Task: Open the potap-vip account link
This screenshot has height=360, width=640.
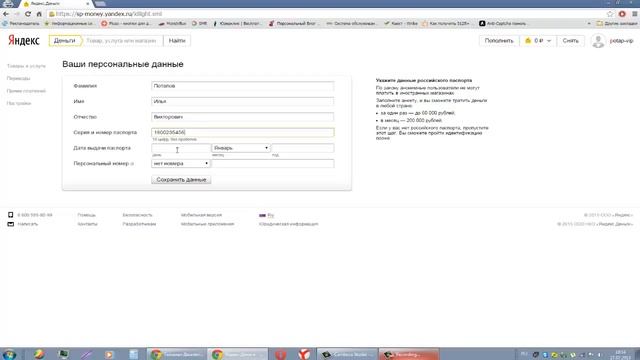Action: click(621, 41)
